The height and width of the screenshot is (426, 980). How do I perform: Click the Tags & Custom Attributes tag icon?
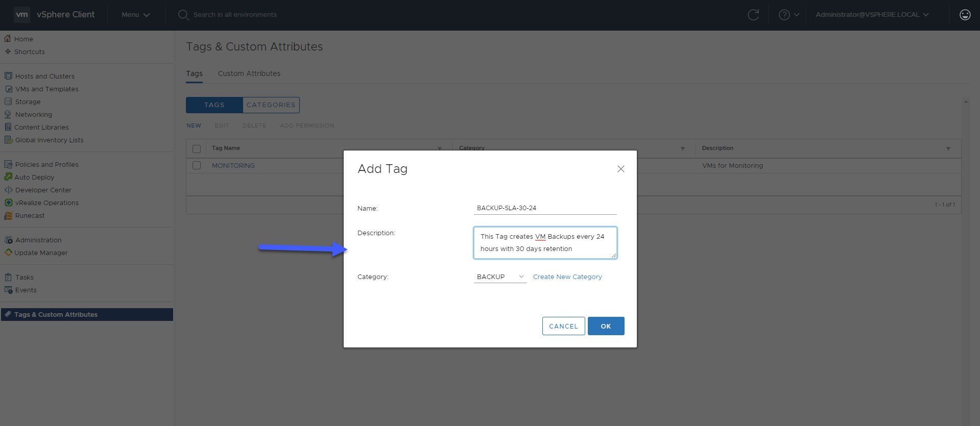pyautogui.click(x=8, y=314)
